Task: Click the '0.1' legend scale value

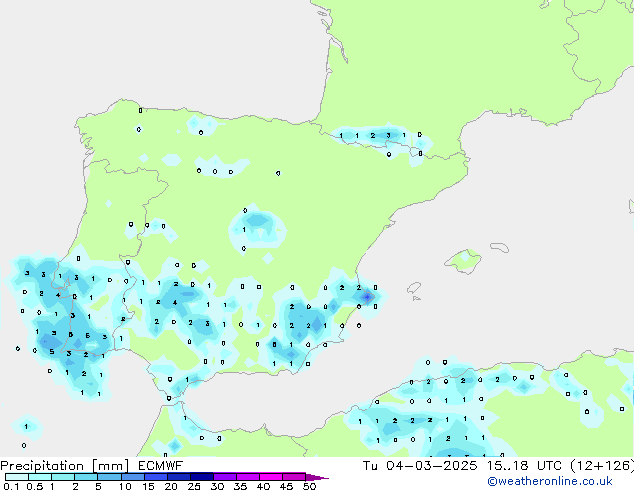Action: (11, 486)
